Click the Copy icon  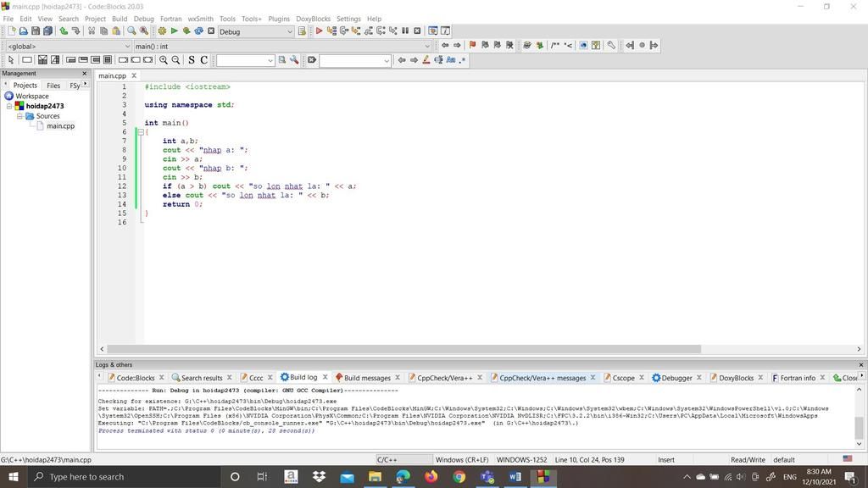point(103,31)
